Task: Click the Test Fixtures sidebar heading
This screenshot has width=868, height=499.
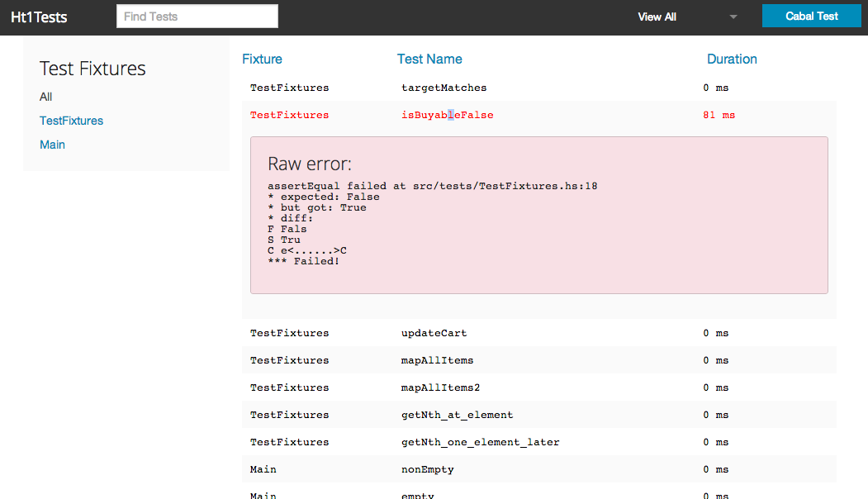Action: pos(92,69)
